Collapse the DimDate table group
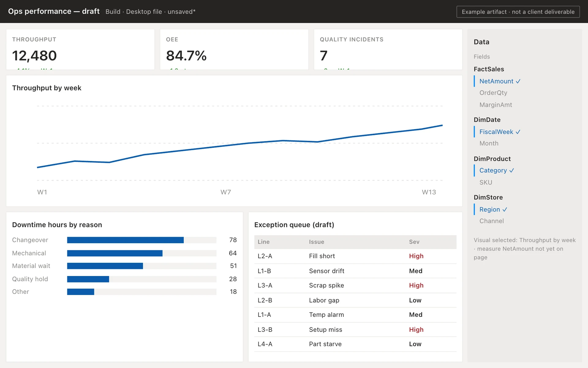This screenshot has height=368, width=588. coord(487,120)
